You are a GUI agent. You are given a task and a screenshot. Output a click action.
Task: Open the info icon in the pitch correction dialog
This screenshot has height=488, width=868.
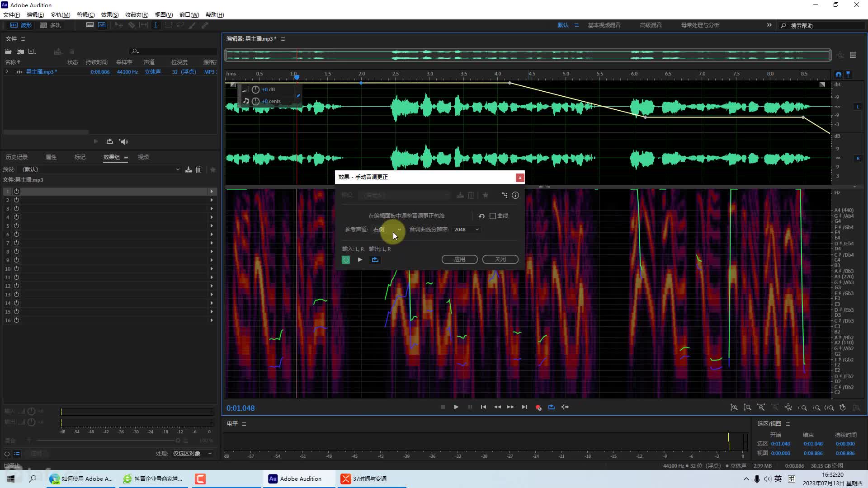(515, 195)
